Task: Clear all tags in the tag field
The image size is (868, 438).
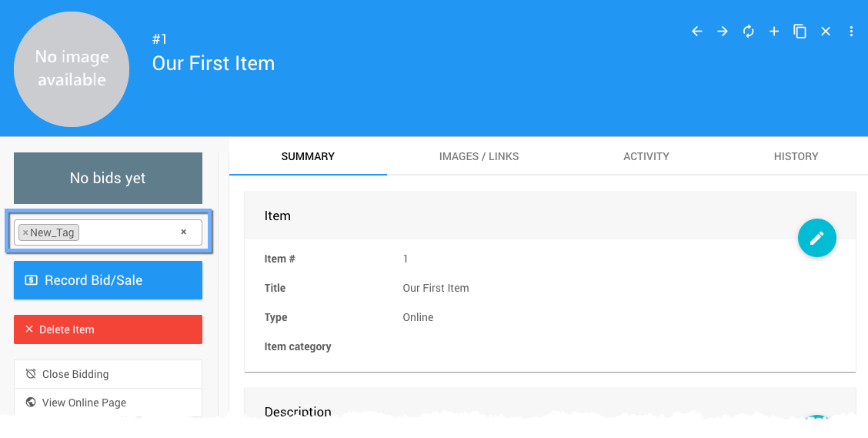Action: [183, 232]
